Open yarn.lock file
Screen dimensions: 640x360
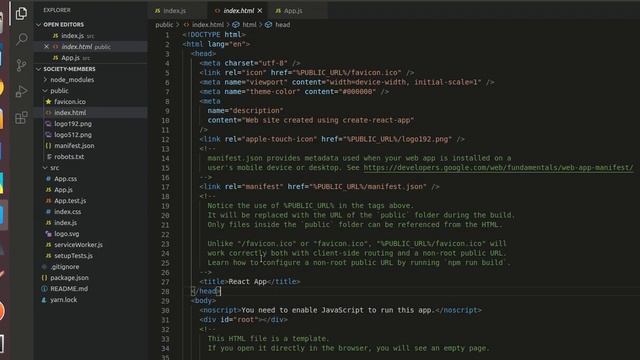point(63,300)
